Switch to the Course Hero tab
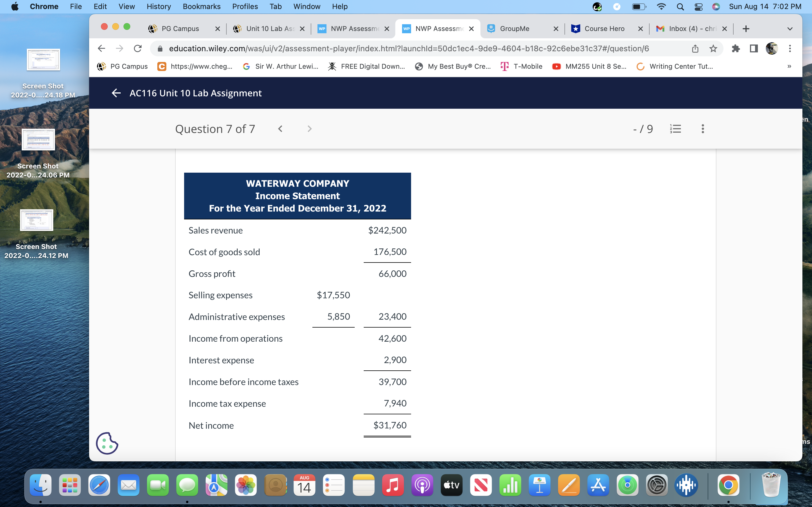This screenshot has height=507, width=812. pyautogui.click(x=604, y=29)
